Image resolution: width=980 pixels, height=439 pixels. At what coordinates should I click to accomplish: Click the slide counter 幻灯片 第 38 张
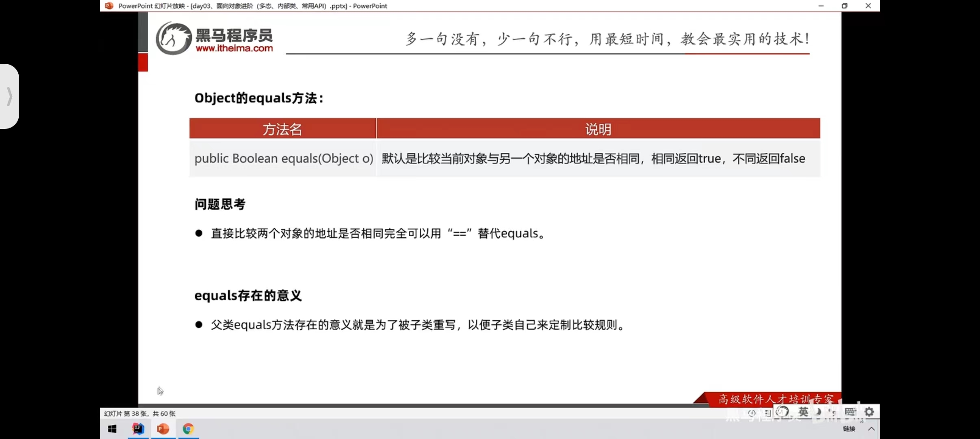139,413
